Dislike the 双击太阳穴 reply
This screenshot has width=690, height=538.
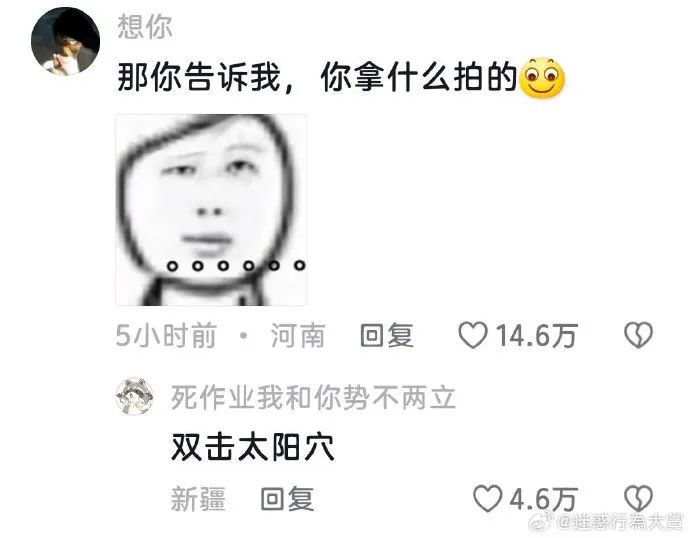(639, 498)
